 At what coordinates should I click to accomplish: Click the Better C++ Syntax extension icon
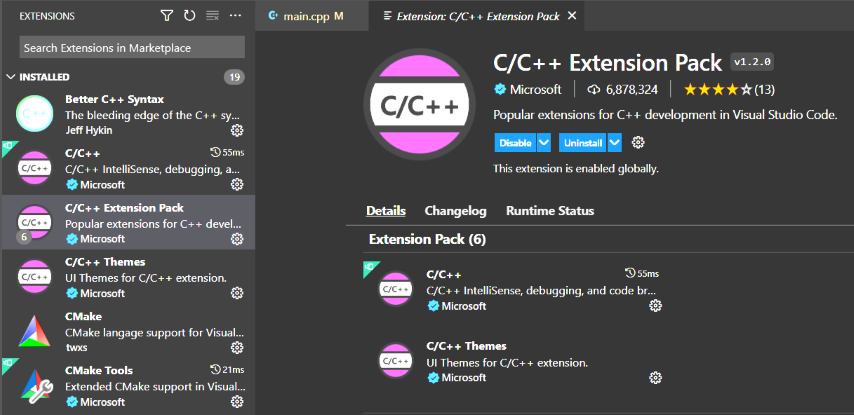point(35,114)
